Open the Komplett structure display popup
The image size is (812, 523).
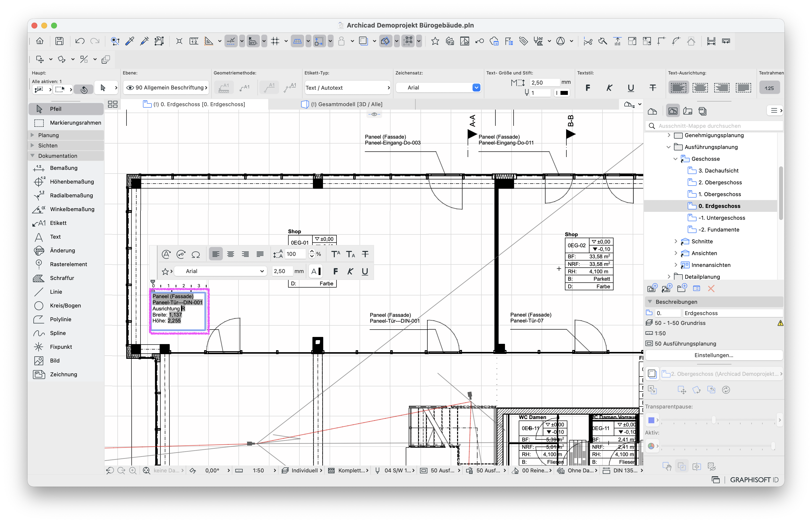point(348,470)
